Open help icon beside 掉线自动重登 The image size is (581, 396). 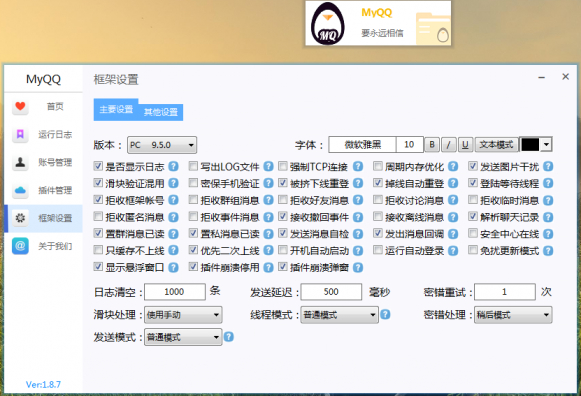(453, 183)
